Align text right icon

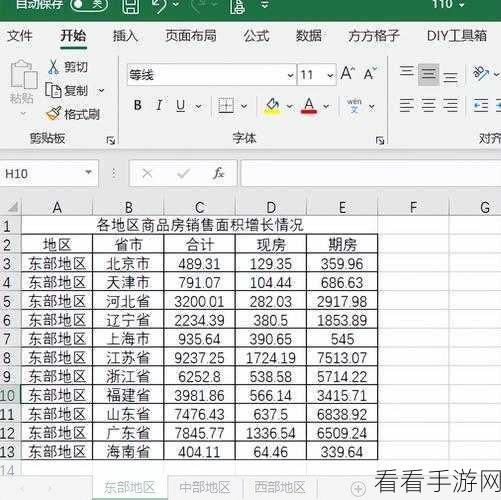click(450, 106)
